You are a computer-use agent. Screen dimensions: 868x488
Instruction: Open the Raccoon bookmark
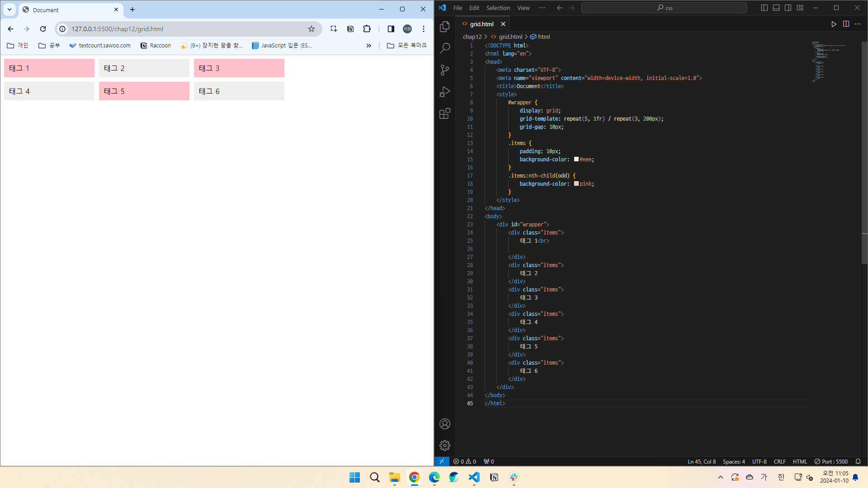point(156,46)
